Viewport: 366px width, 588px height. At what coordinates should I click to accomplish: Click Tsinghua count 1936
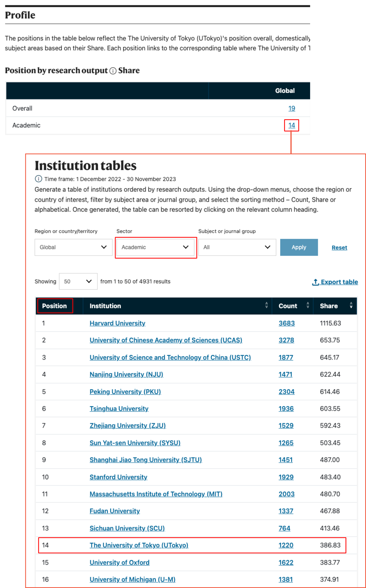tap(286, 409)
